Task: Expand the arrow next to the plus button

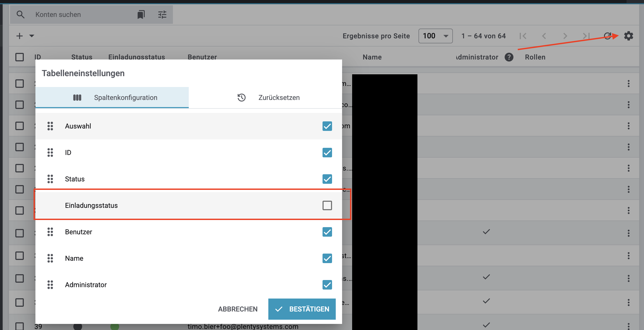Action: coord(32,36)
